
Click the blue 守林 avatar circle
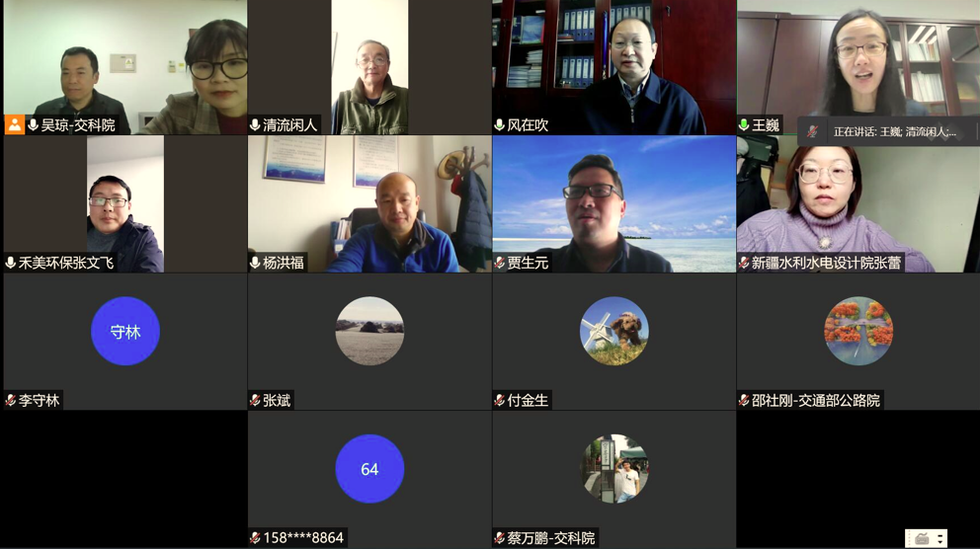tap(125, 331)
